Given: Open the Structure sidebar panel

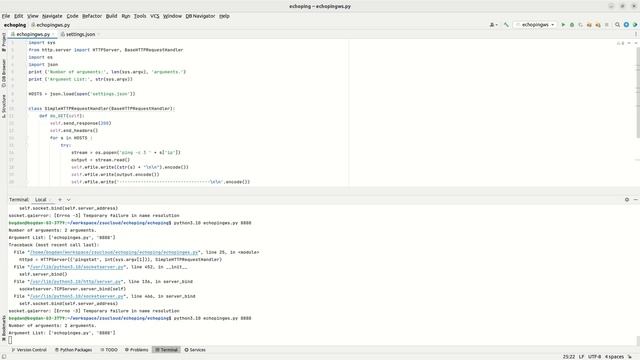Looking at the screenshot, I should click(x=4, y=106).
